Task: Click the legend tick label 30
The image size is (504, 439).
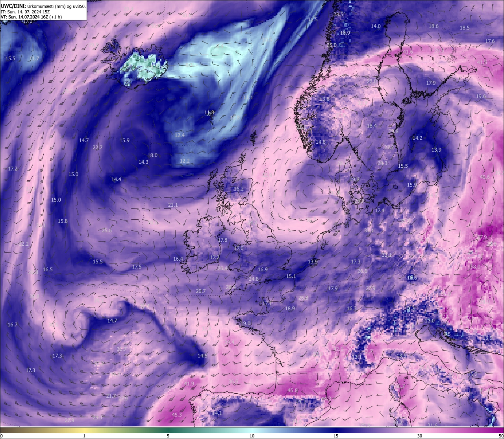Action: coord(420,436)
